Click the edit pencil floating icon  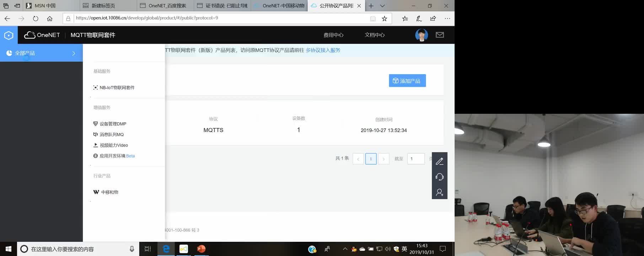click(x=440, y=161)
